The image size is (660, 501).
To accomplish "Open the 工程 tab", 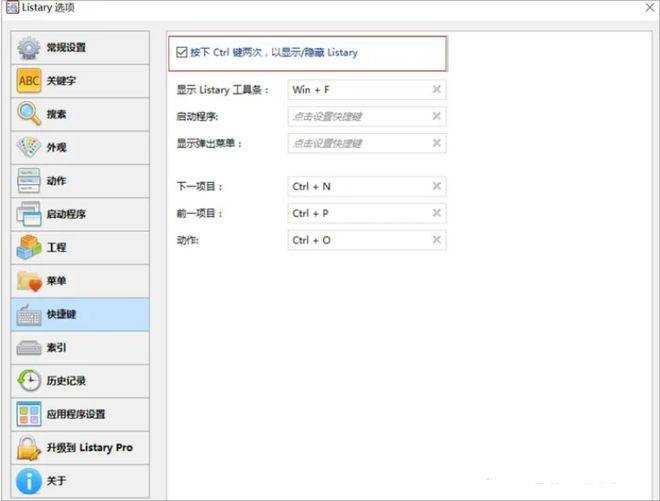I will pyautogui.click(x=80, y=247).
